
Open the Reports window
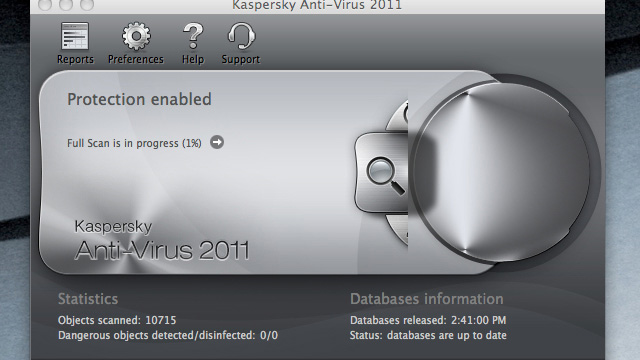coord(75,43)
